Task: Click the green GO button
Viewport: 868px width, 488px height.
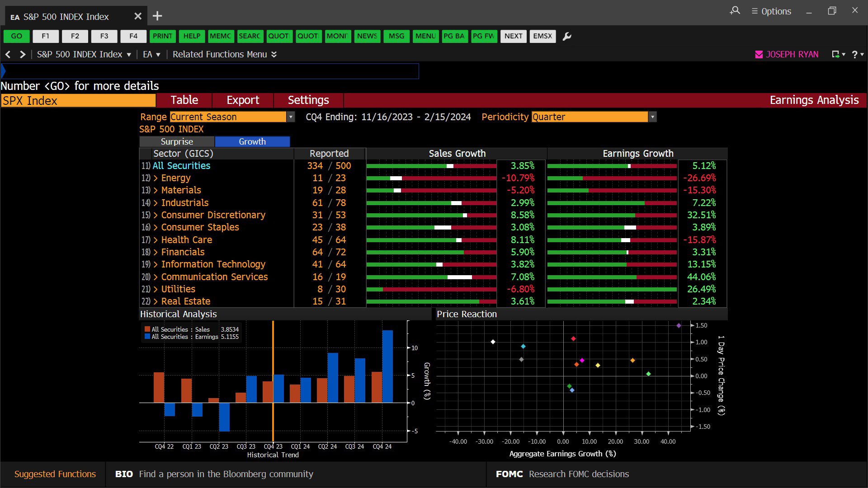Action: click(17, 36)
